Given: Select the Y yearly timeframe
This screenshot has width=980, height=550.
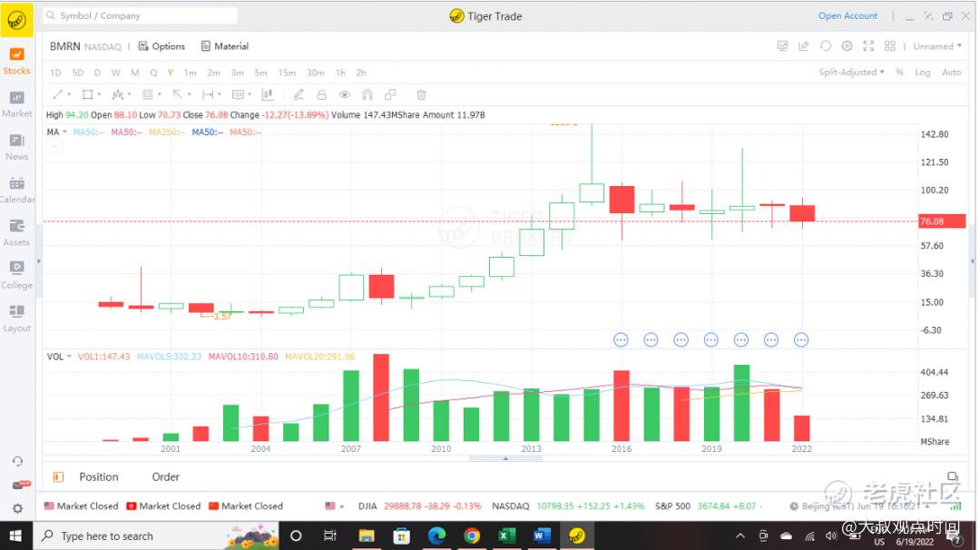Looking at the screenshot, I should [x=170, y=73].
